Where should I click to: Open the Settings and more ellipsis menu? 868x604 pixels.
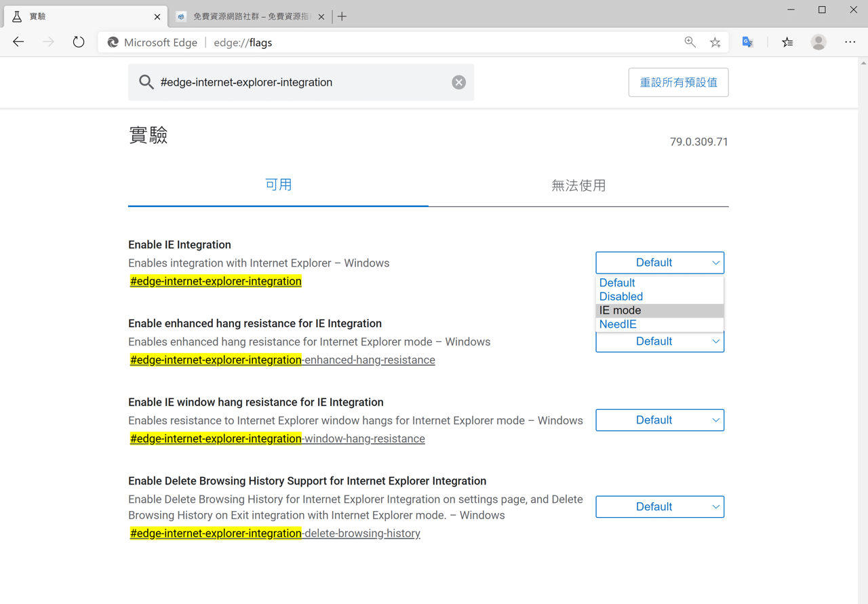[x=850, y=42]
